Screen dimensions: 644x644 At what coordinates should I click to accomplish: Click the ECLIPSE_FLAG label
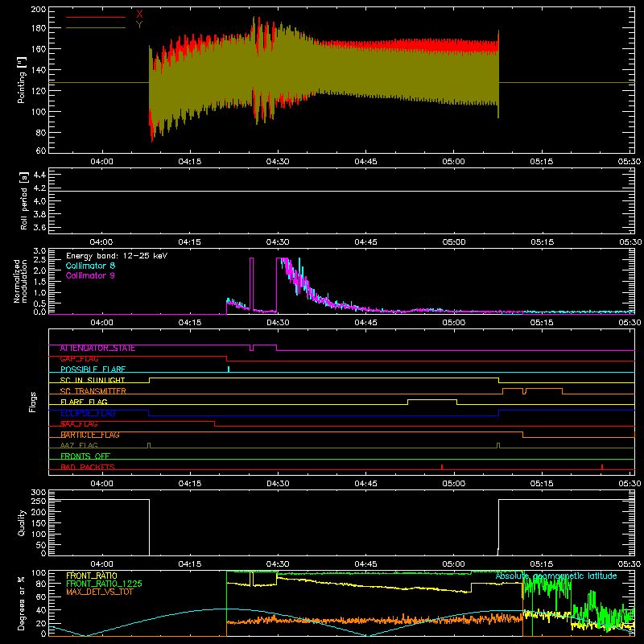coord(88,413)
